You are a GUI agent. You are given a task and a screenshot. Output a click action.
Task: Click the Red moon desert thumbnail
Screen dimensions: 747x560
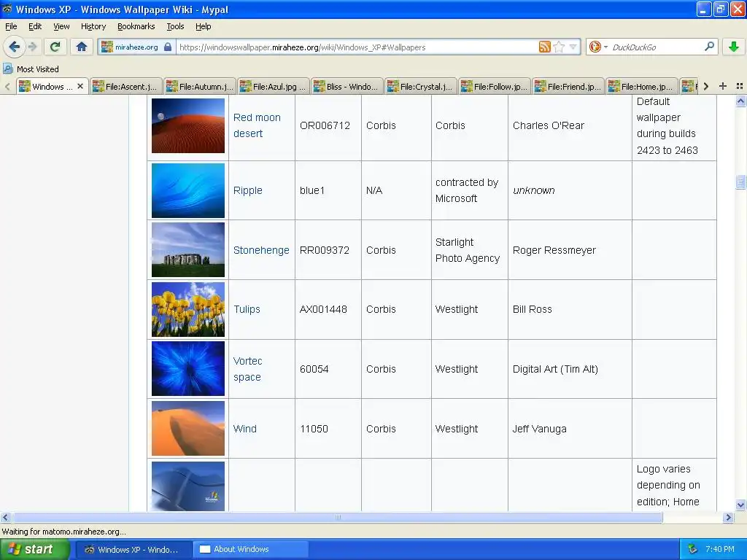coord(188,125)
